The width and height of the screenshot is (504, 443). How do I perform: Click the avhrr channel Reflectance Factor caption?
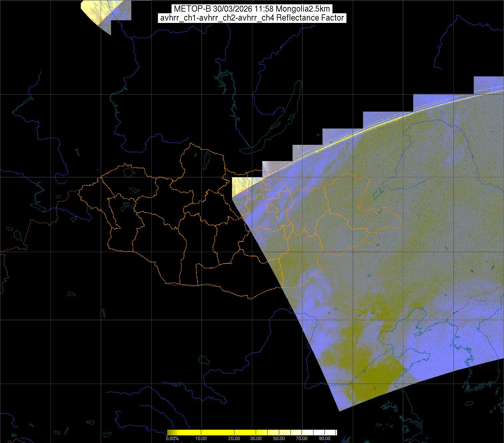pyautogui.click(x=252, y=18)
